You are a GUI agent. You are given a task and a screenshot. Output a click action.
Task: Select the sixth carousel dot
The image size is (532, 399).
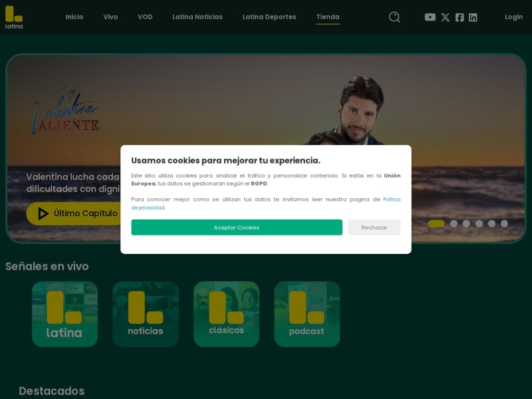(x=504, y=223)
